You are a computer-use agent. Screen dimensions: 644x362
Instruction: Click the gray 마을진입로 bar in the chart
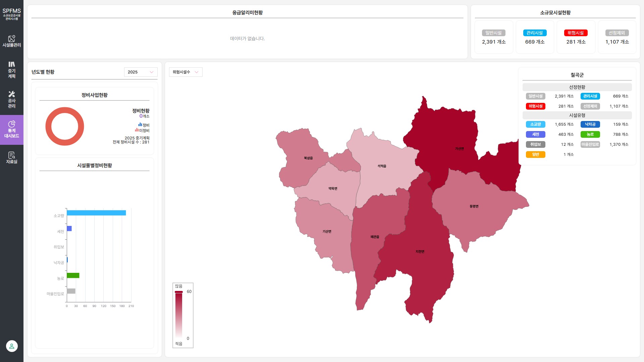point(71,291)
